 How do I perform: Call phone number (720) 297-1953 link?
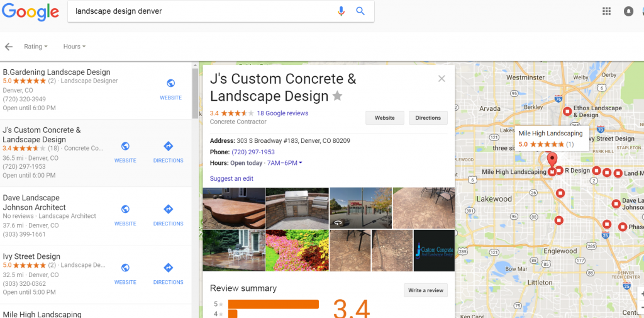[253, 152]
